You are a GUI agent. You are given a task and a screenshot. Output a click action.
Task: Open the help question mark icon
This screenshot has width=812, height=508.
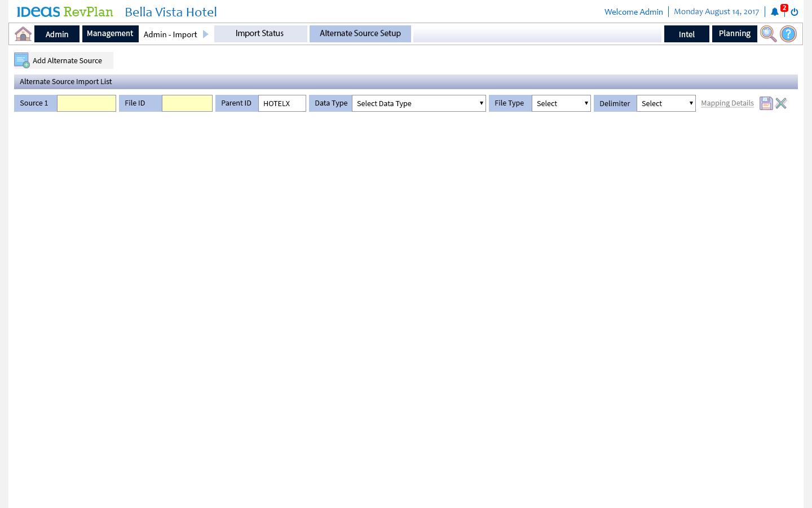point(788,34)
